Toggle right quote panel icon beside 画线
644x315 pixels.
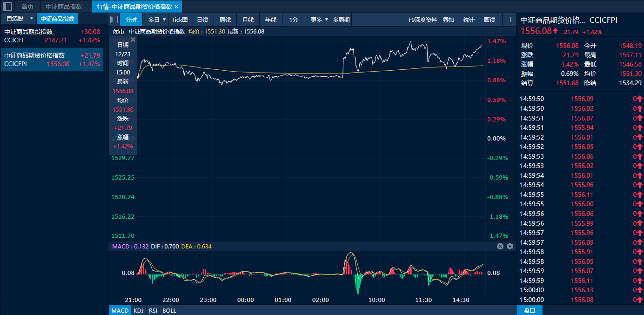[x=508, y=20]
